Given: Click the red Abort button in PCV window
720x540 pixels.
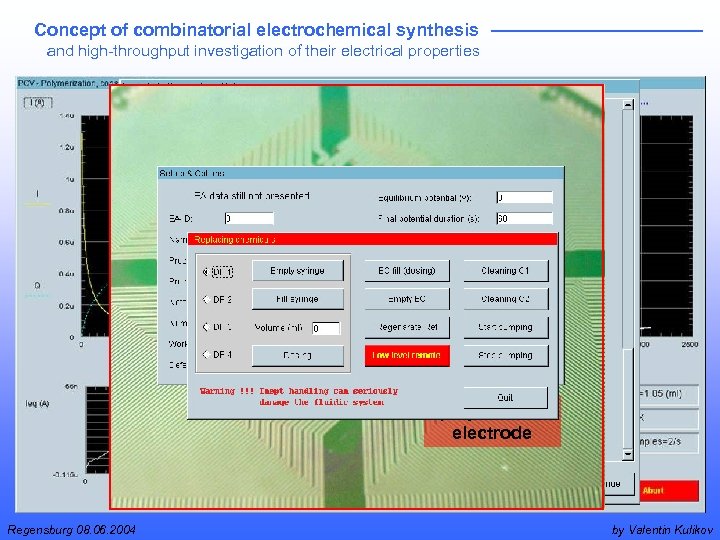Looking at the screenshot, I should click(x=669, y=491).
